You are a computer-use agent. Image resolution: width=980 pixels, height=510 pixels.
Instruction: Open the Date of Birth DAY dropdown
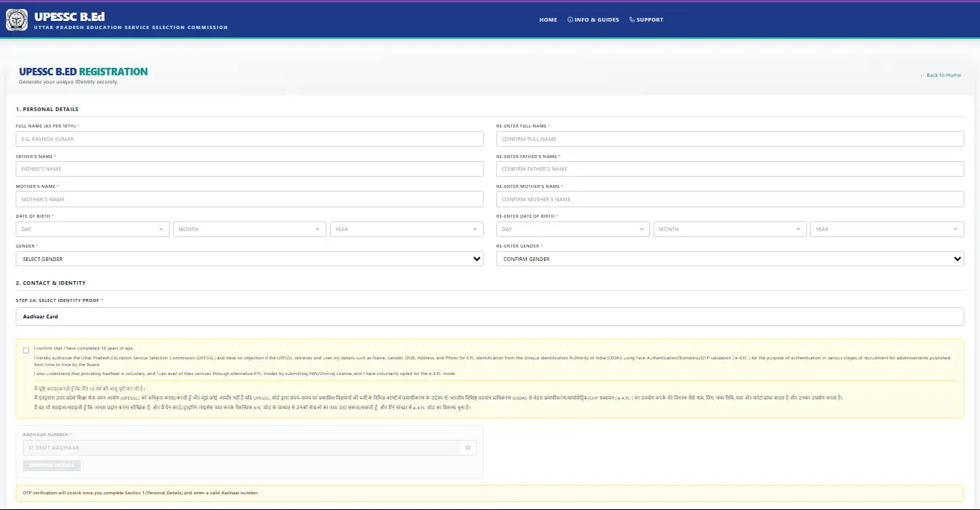(x=92, y=229)
